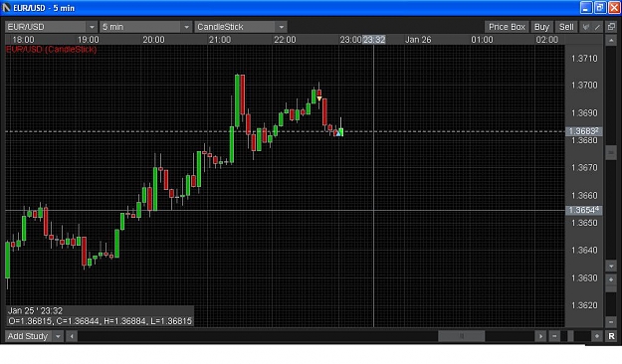Click the 23:32 crosshair time label
Viewport: 622px width, 364px height.
[374, 40]
